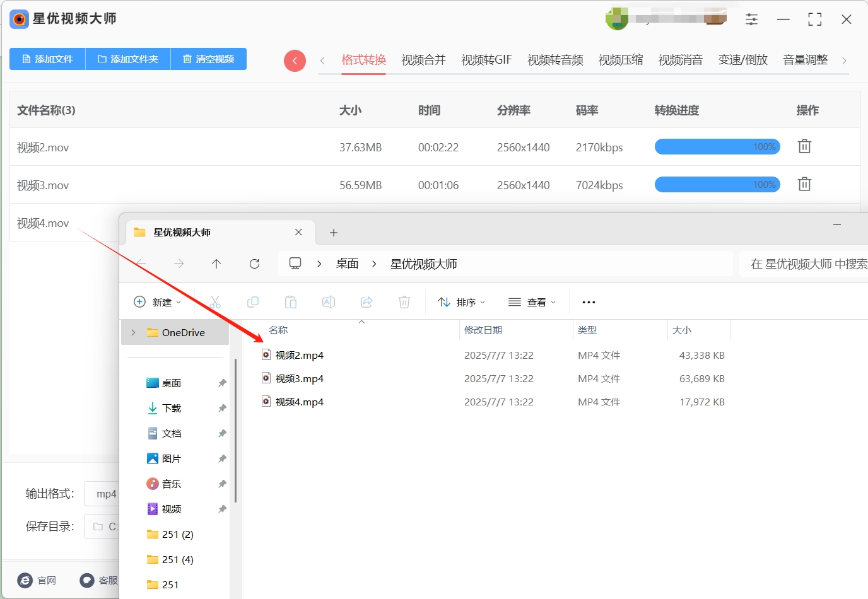Screen dimensions: 868x599
Task: Click the 清空视频 button
Action: [x=209, y=59]
